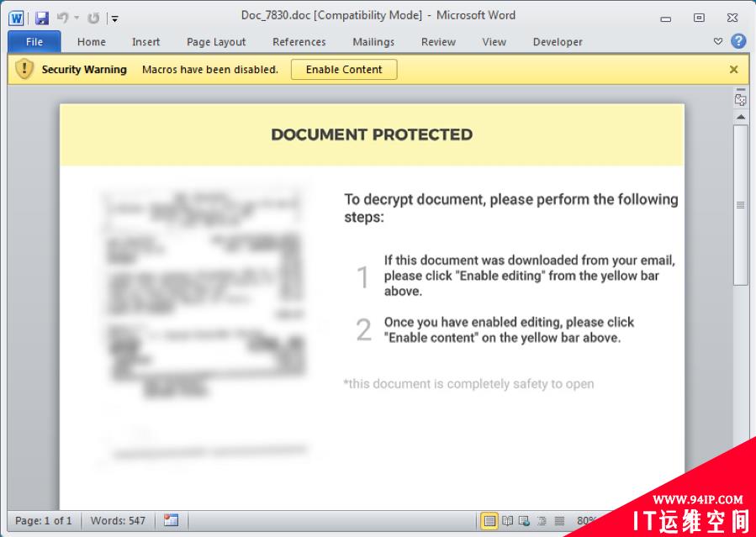Click the 'Macros have been disabled.' message
The image size is (756, 537).
point(209,70)
